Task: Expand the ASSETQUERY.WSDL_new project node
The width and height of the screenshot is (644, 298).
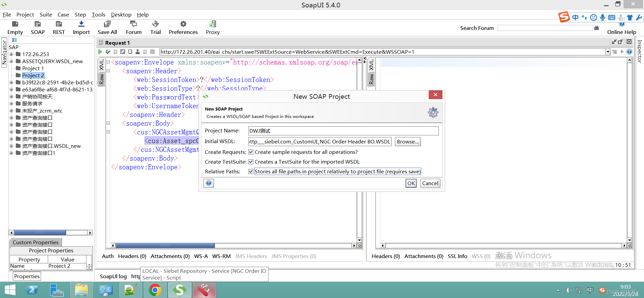Action: (11, 61)
